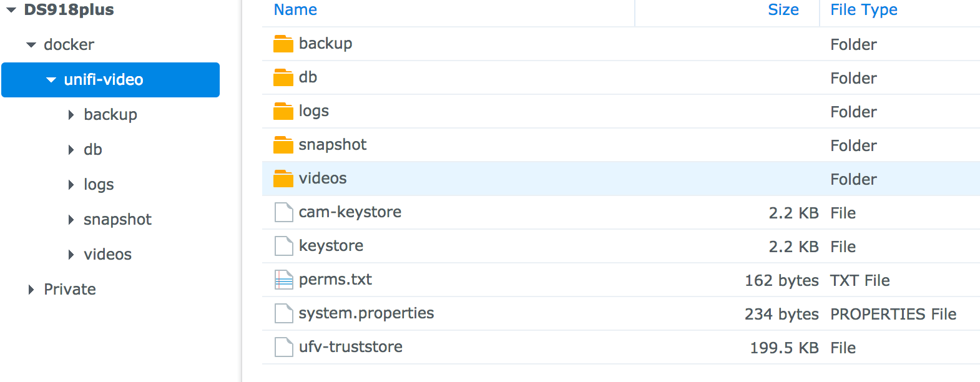The width and height of the screenshot is (980, 382).
Task: Collapse the unifi-video selected tree node
Action: [x=51, y=80]
